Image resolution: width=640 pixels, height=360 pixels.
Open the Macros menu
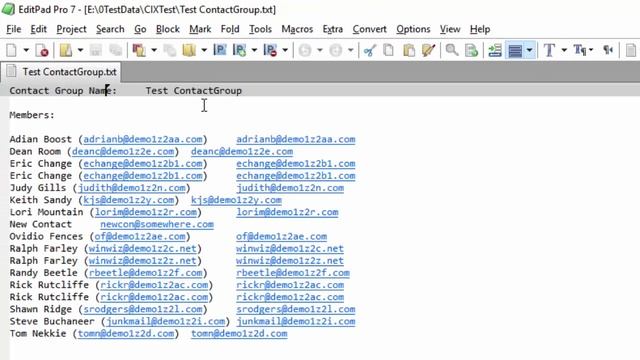pyautogui.click(x=297, y=29)
